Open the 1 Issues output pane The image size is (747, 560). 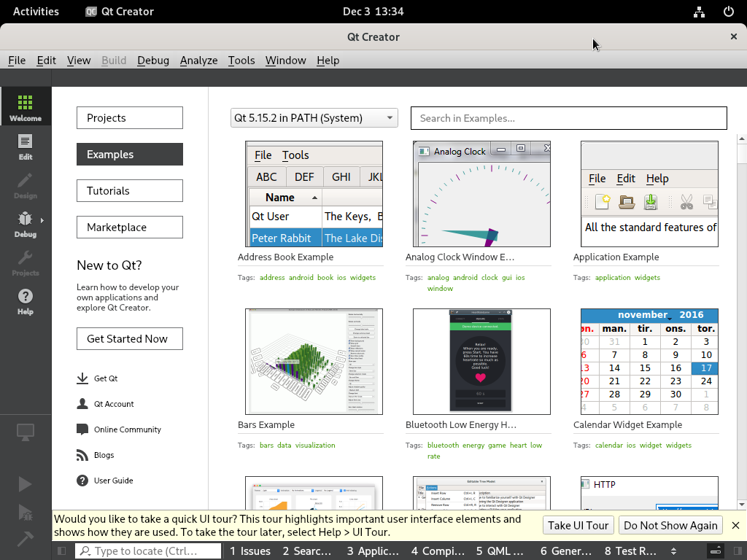tap(250, 551)
